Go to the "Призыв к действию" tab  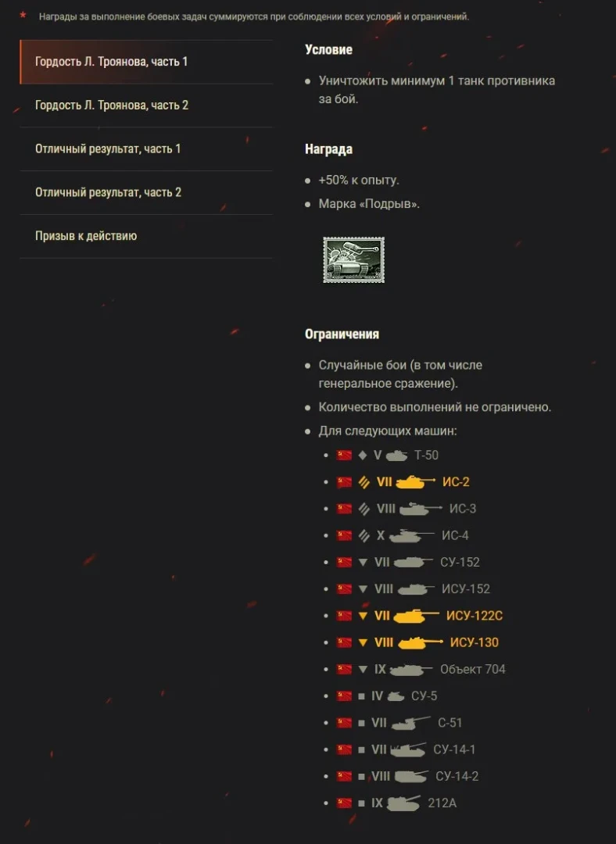(x=86, y=236)
